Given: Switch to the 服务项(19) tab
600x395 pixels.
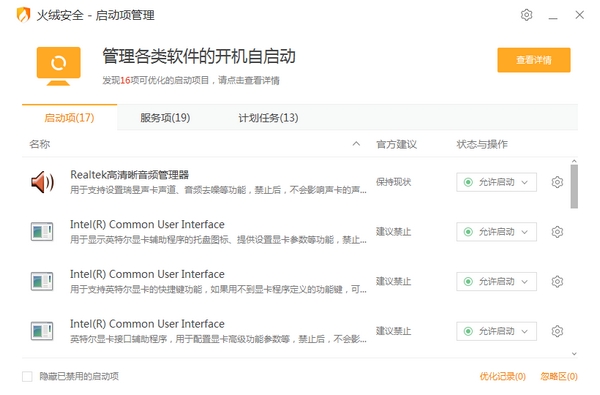Looking at the screenshot, I should tap(165, 118).
